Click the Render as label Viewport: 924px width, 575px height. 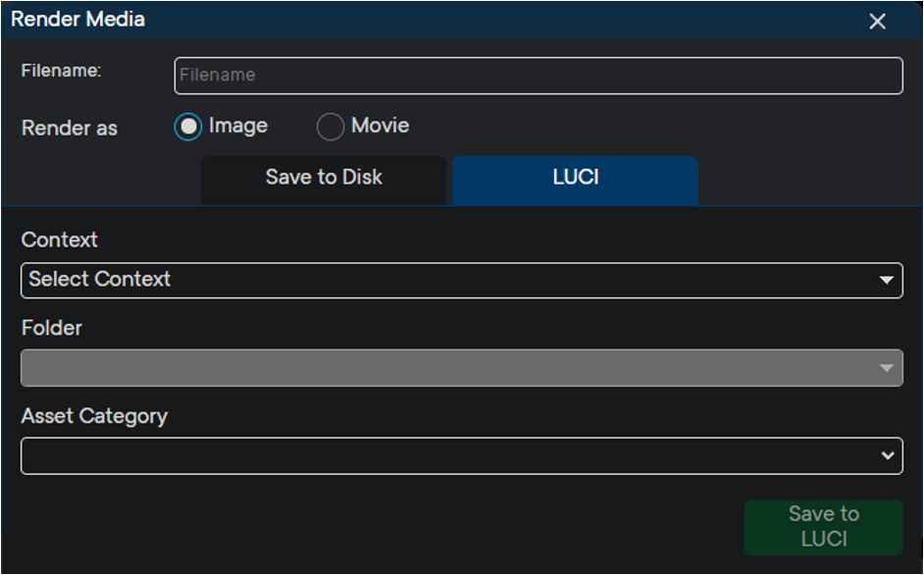point(69,129)
